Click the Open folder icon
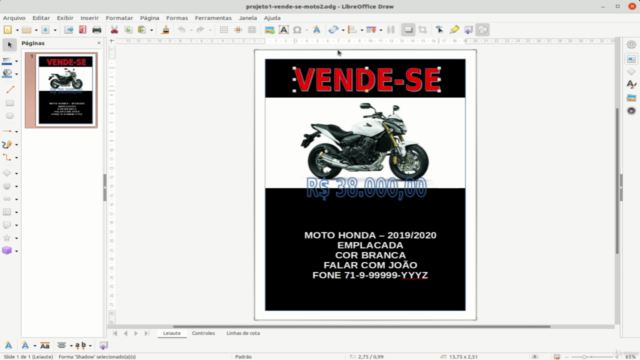Viewport: 640px width, 360px height. [27, 30]
